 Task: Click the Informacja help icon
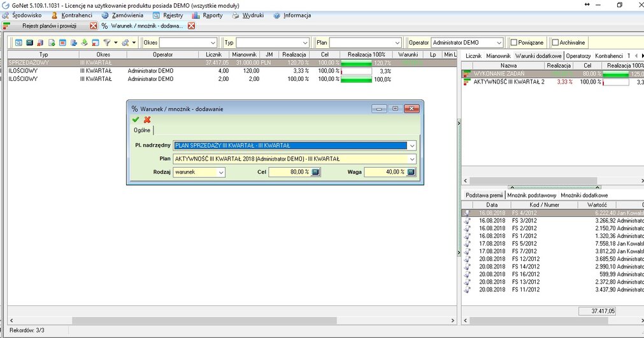[x=277, y=15]
